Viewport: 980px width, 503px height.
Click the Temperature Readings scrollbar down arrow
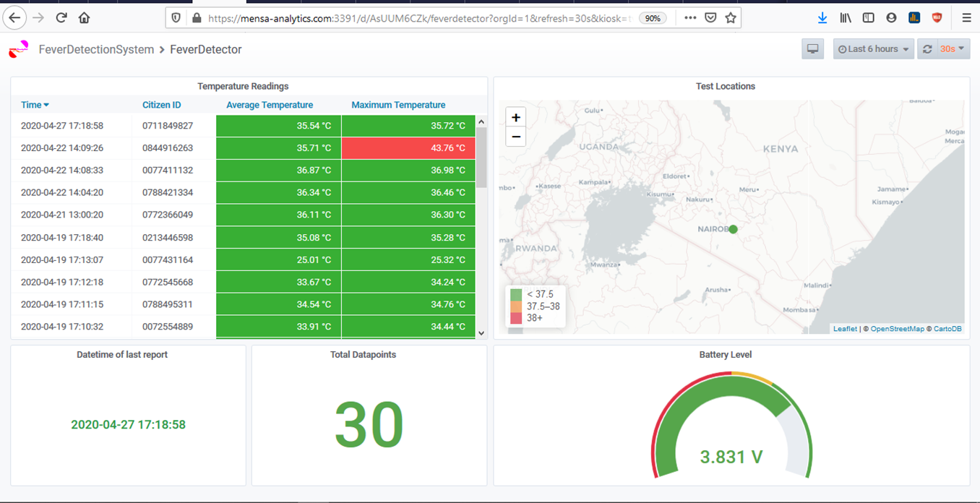tap(482, 333)
